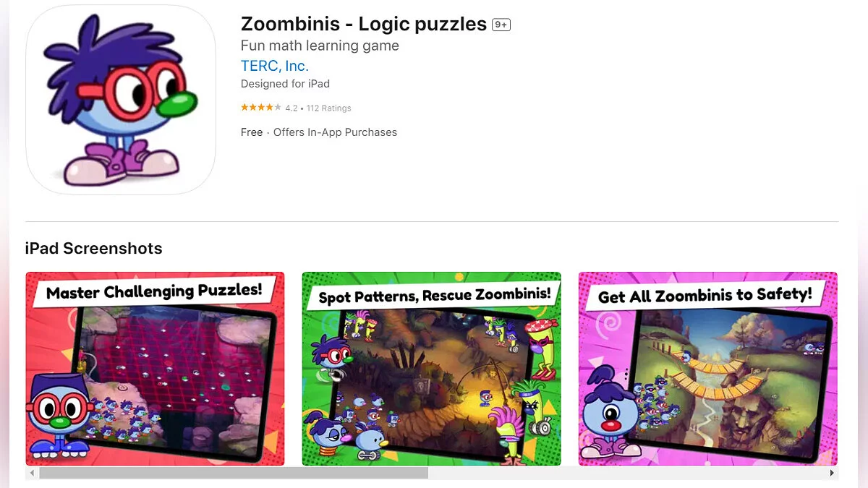
Task: Click the Designed for iPad label
Action: click(x=285, y=84)
